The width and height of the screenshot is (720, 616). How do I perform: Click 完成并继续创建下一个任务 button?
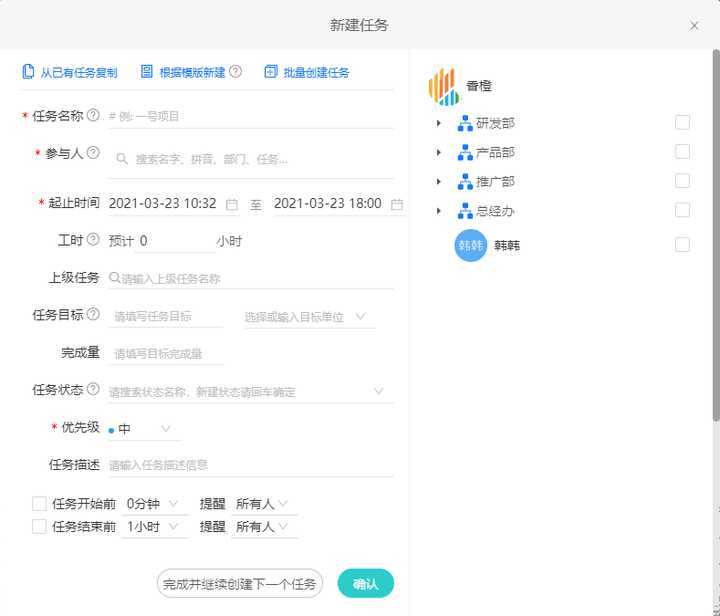pyautogui.click(x=240, y=584)
